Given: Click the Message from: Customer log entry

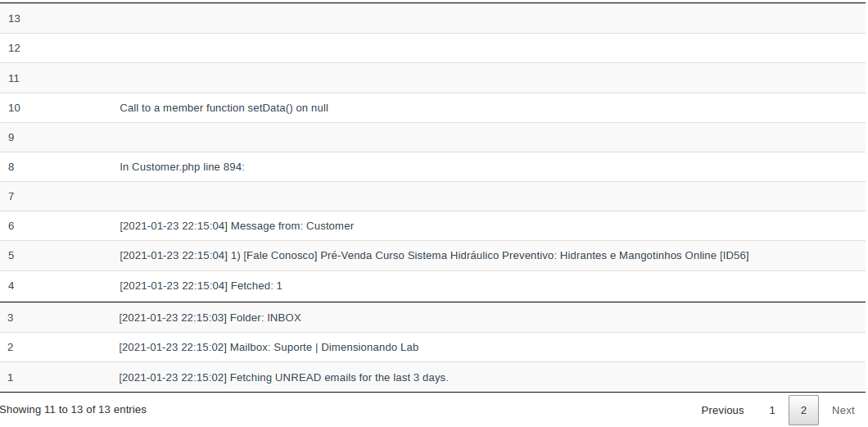Looking at the screenshot, I should pos(237,226).
